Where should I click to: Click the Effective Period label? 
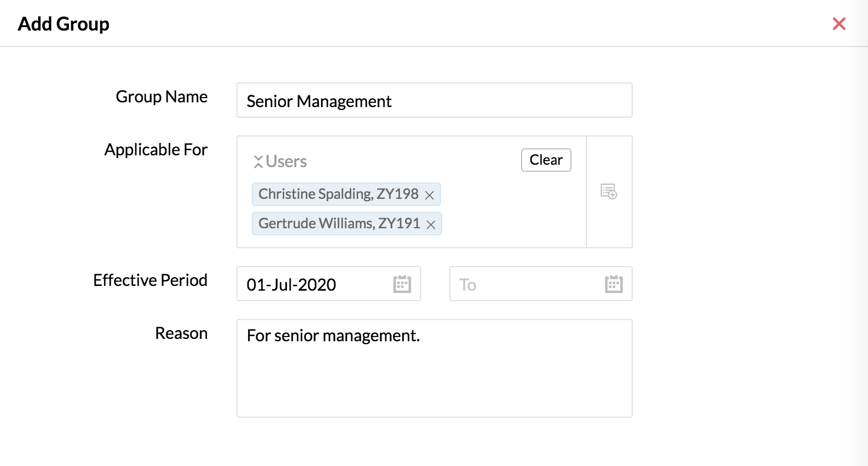151,280
